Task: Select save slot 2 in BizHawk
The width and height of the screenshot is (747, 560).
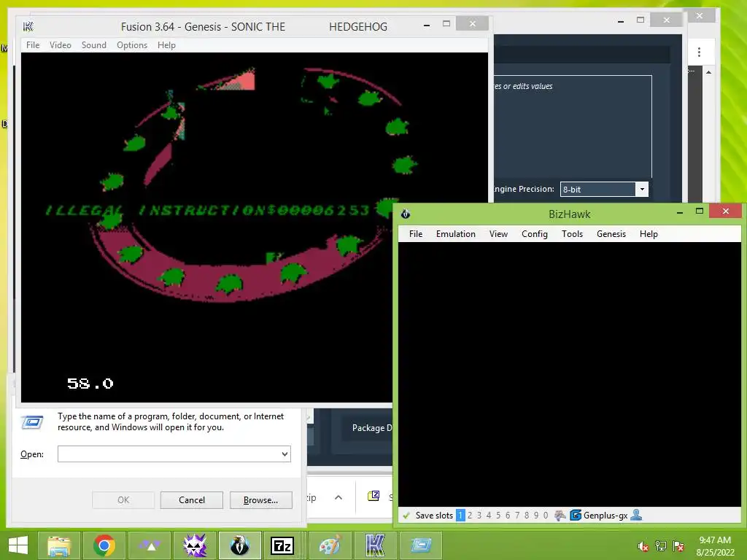Action: [470, 516]
